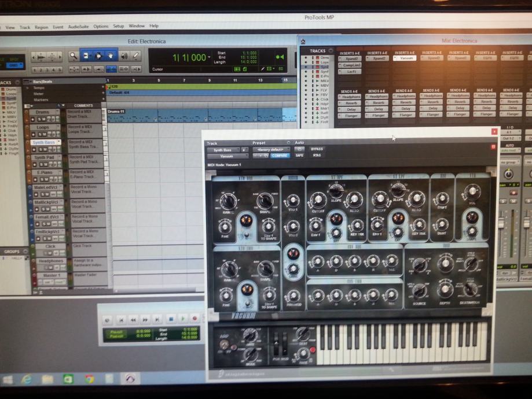The image size is (532, 399).
Task: Toggle Mute on the Drums track
Action: 44,119
